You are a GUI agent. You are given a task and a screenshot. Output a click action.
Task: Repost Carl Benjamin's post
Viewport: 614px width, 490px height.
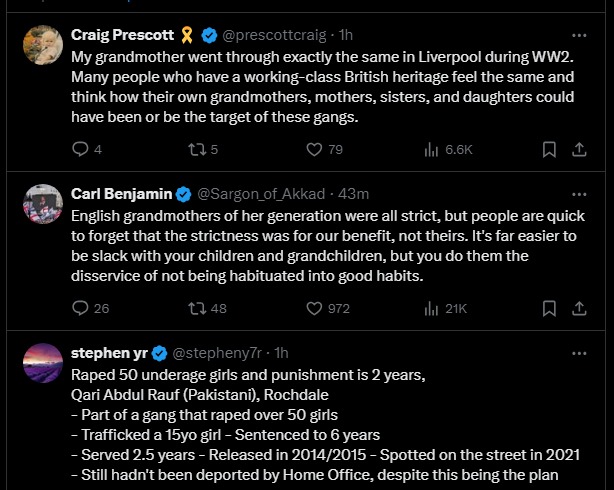196,308
